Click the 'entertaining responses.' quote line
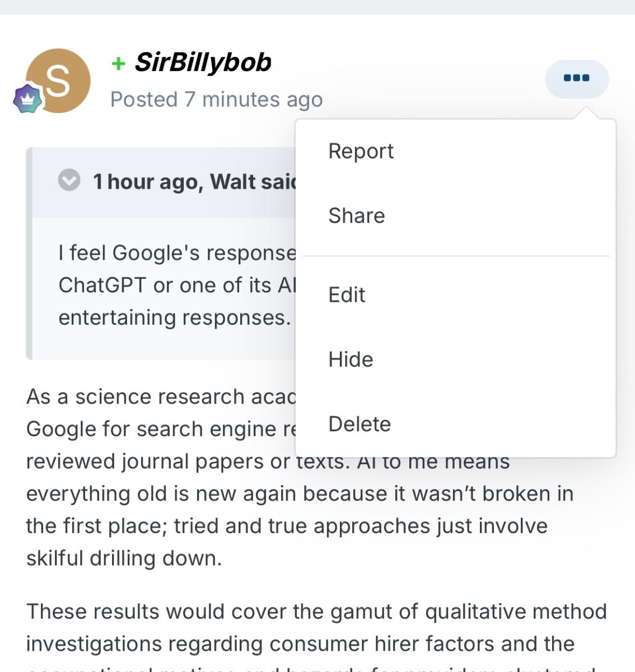The image size is (635, 672). click(x=175, y=318)
